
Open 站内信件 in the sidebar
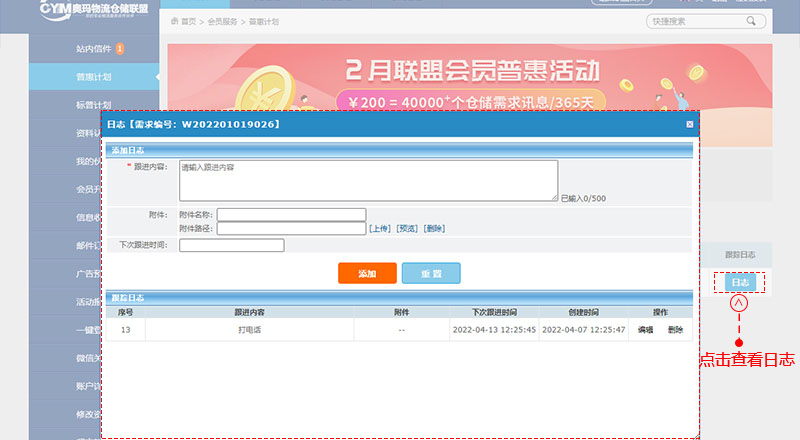[93, 48]
